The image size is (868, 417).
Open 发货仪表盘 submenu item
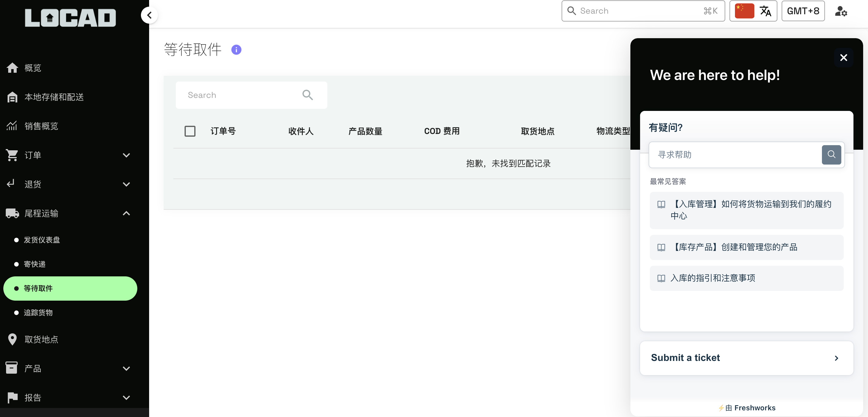[x=42, y=240]
